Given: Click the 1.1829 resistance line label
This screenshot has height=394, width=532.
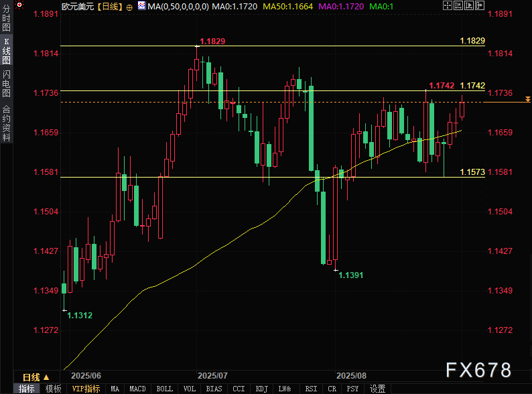Looking at the screenshot, I should [472, 41].
